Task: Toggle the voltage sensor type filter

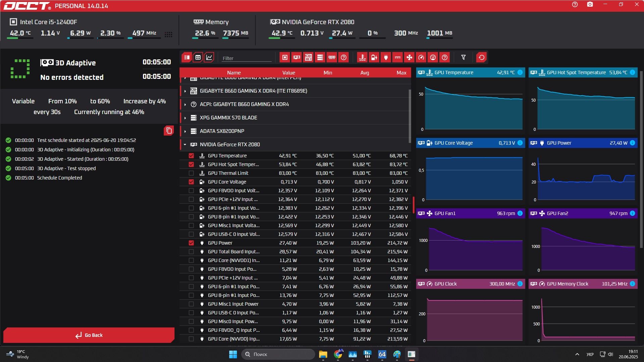Action: pos(374,57)
